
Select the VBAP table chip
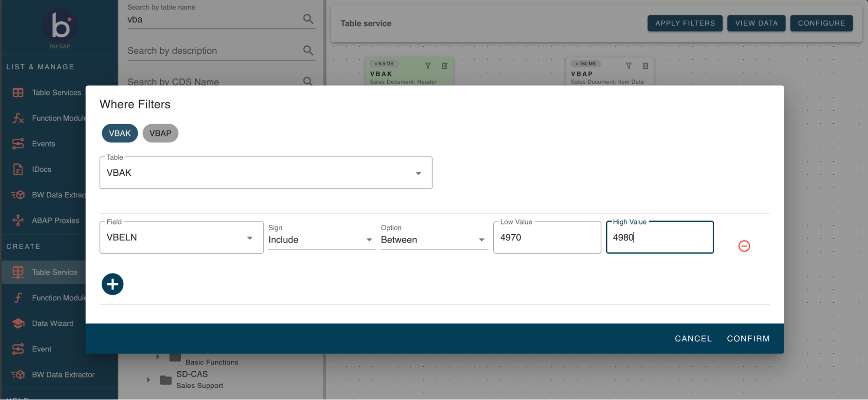[160, 133]
